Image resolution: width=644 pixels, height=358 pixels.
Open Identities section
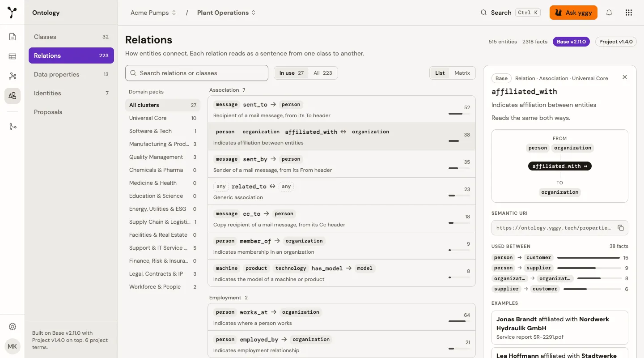[x=71, y=93]
